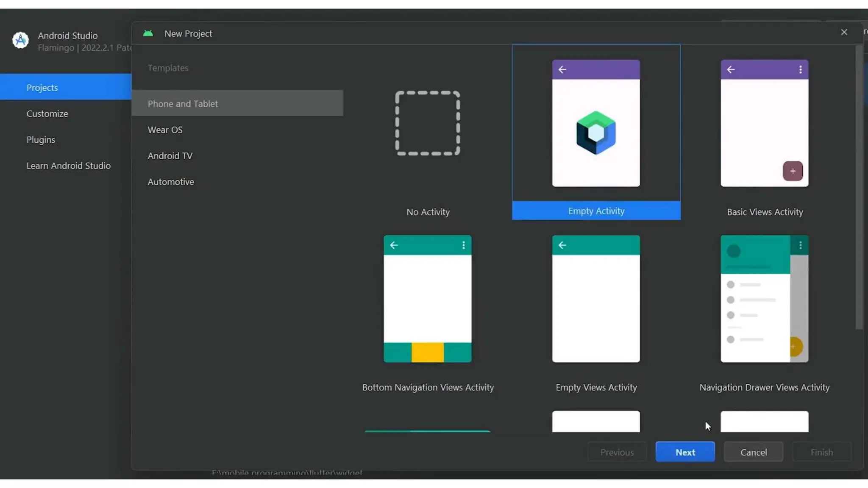Switch to the Customize section
The height and width of the screenshot is (488, 868).
coord(47,114)
